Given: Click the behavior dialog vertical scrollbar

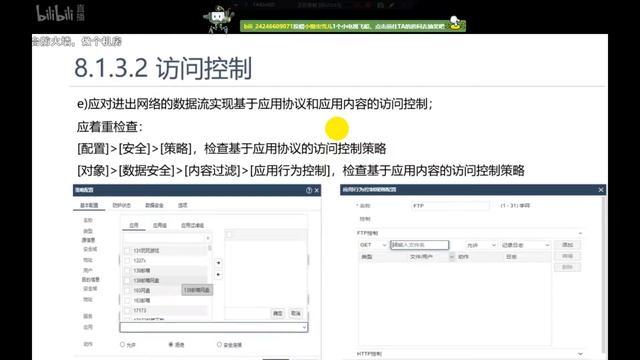Looking at the screenshot, I should [604, 274].
